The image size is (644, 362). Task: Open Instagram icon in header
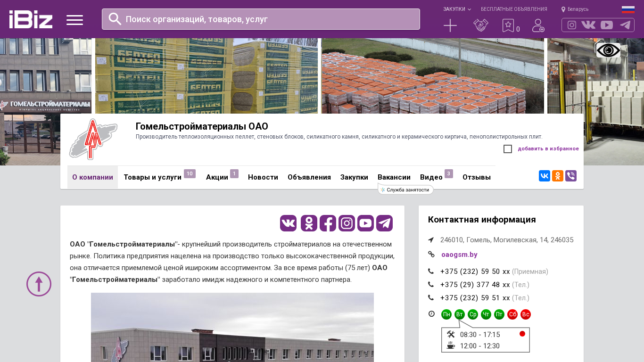coord(572,25)
